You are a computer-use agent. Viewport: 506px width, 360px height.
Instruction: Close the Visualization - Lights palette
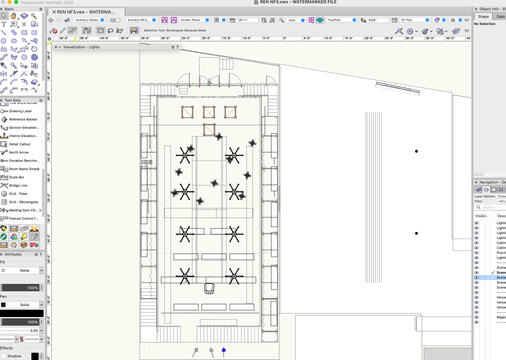coord(56,47)
